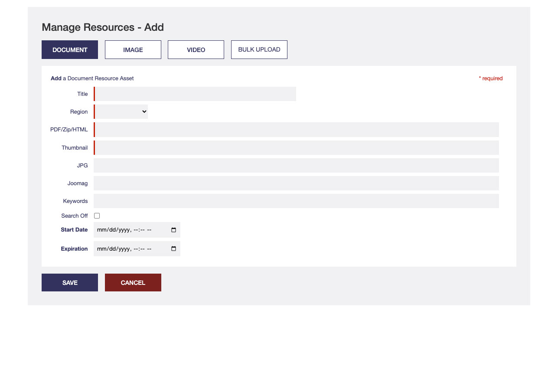Open calendar picker for Expiration date
The height and width of the screenshot is (392, 558).
pos(173,249)
